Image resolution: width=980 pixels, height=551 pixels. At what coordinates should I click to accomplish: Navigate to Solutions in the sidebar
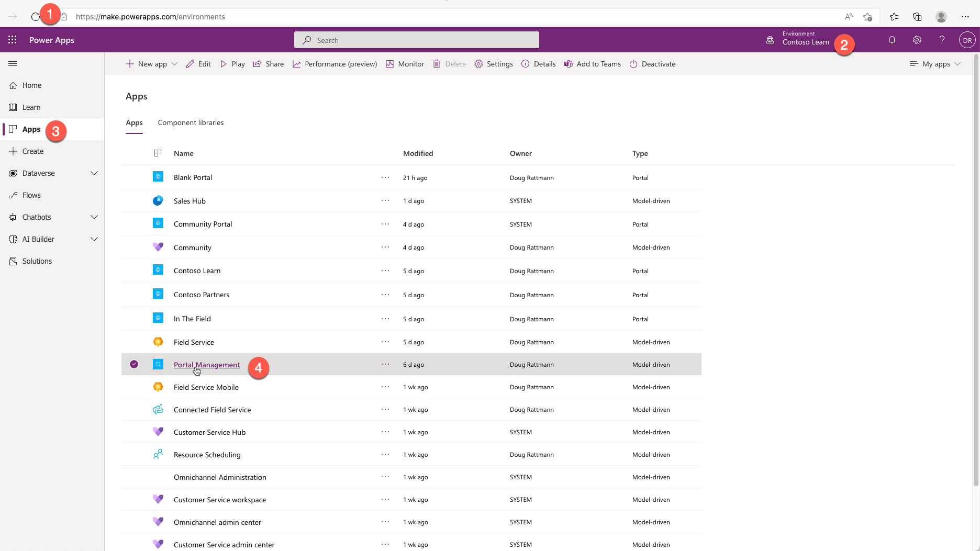[x=37, y=261]
